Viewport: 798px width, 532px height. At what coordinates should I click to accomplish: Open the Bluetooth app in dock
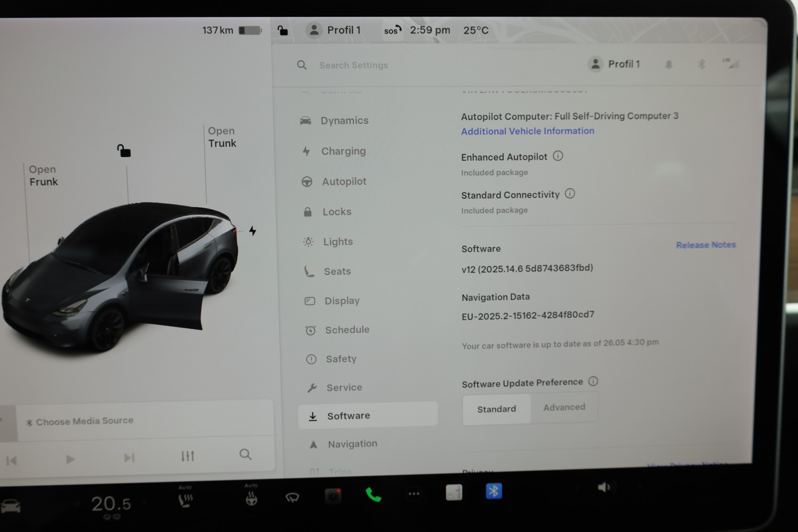(x=494, y=491)
